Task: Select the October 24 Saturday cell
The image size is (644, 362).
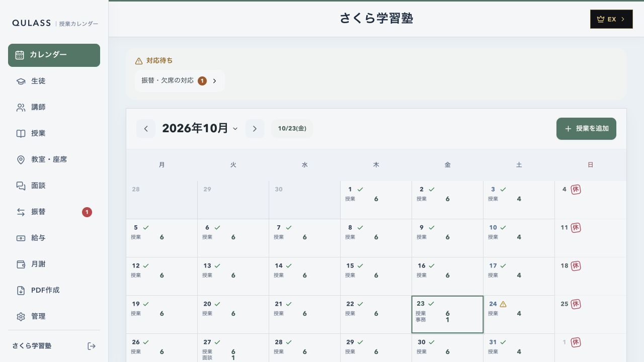Action: [x=519, y=314]
